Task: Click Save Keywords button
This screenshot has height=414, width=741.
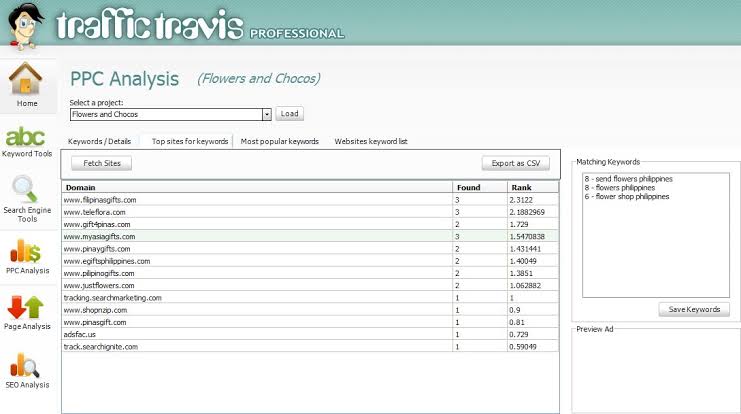Action: point(694,310)
